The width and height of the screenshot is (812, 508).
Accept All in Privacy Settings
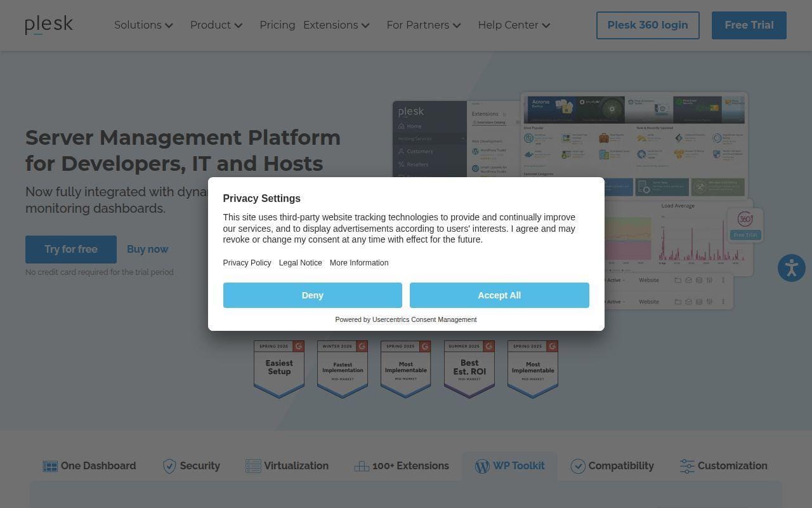pos(499,295)
